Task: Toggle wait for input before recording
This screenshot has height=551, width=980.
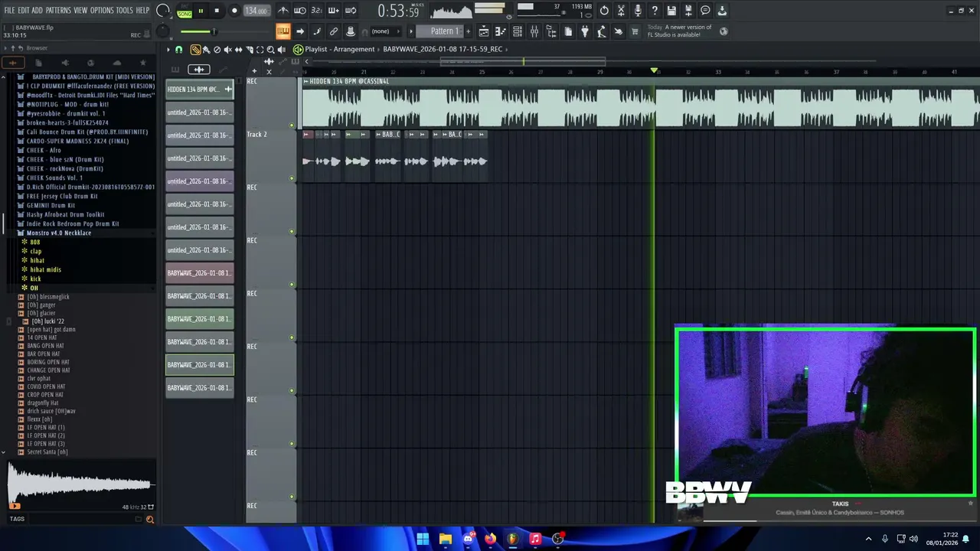Action: [x=299, y=11]
